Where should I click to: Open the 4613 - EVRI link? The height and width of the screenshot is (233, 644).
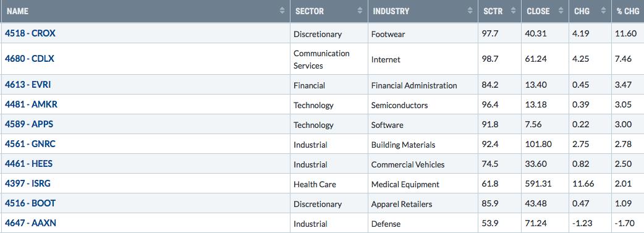pos(28,85)
